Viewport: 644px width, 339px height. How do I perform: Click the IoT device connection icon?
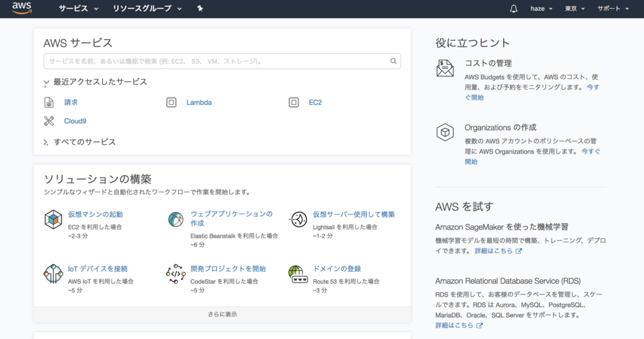click(x=53, y=274)
